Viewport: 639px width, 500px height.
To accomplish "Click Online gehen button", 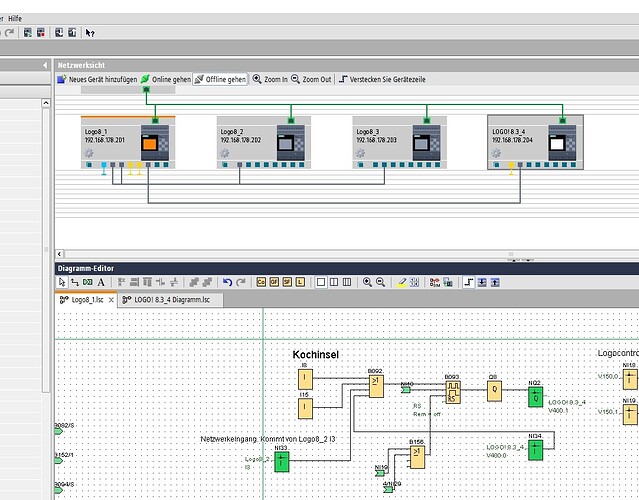I will point(165,79).
